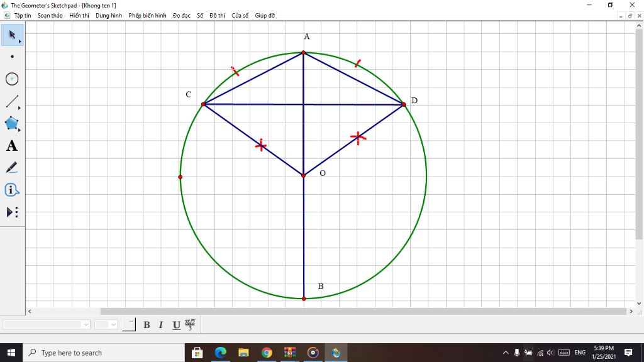The image size is (644, 362).
Task: Select point B at circle bottom
Action: pyautogui.click(x=304, y=299)
